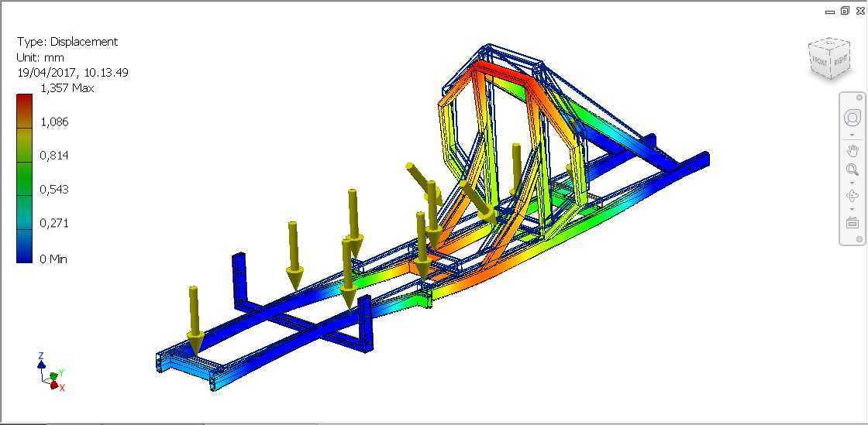Click the dark blue minimum color band

24,245
